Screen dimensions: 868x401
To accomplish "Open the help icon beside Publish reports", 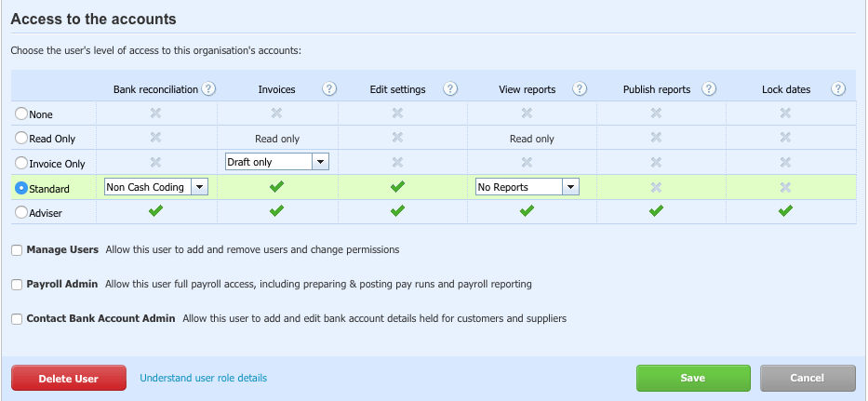I will 709,89.
